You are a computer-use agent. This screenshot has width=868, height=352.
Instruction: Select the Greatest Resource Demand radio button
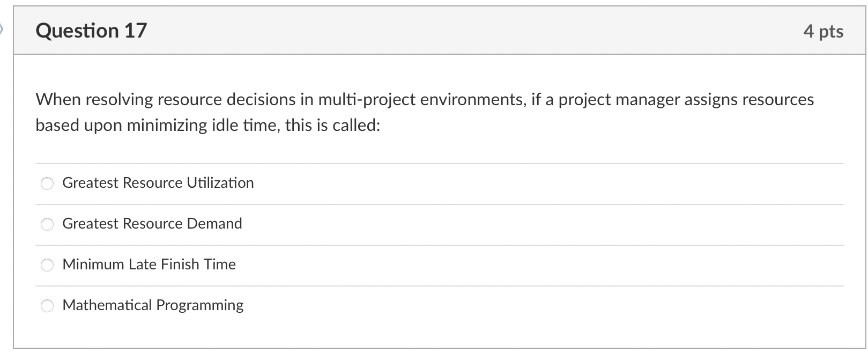pyautogui.click(x=47, y=224)
